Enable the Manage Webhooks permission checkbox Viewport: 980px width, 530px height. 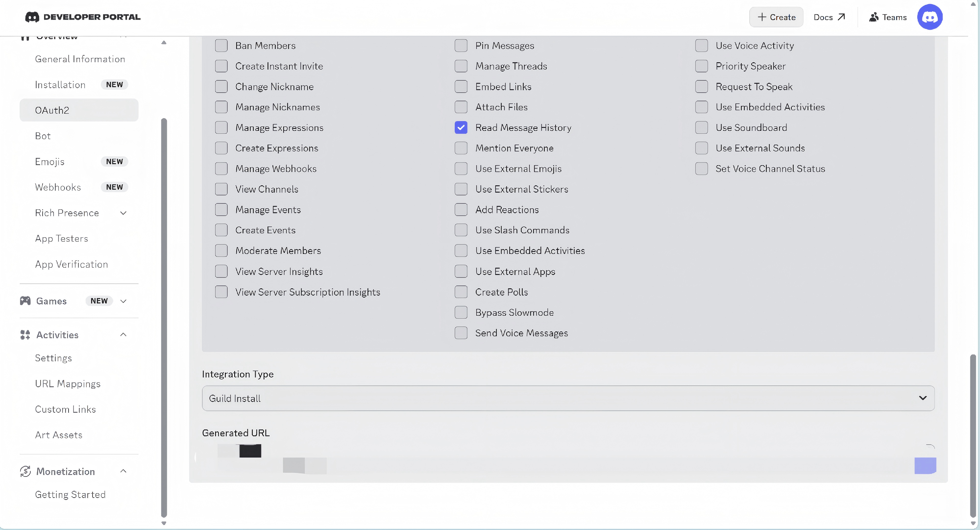[x=221, y=169]
